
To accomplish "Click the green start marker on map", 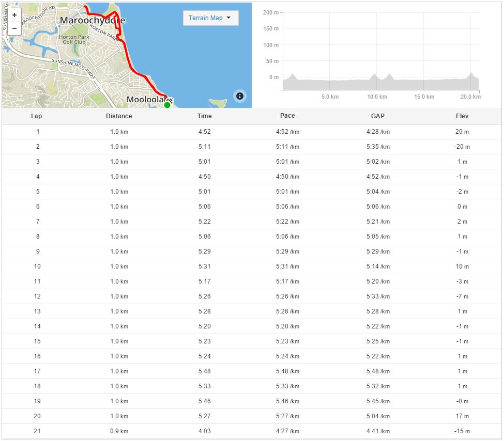I will click(x=167, y=105).
